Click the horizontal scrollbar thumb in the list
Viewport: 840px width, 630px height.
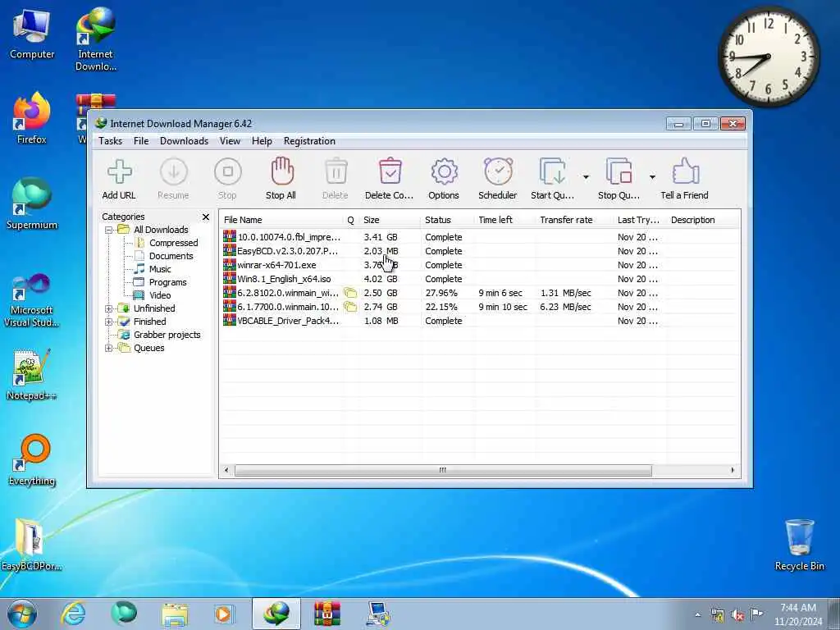pos(443,470)
